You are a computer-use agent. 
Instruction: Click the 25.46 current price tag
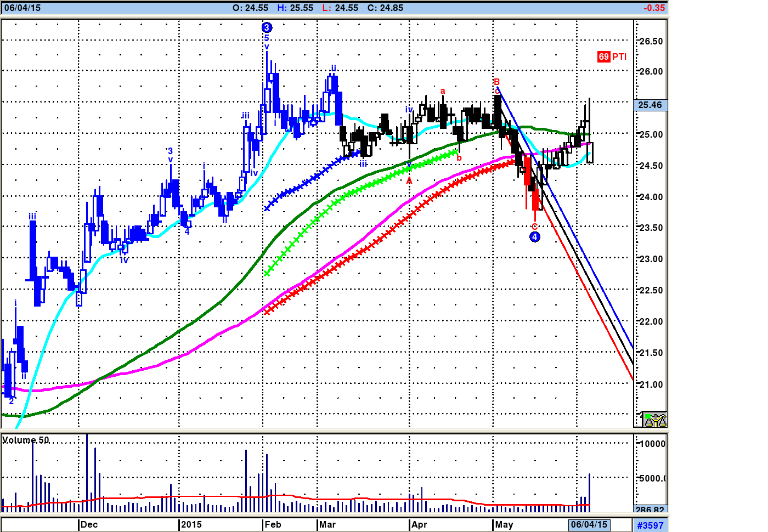[650, 105]
